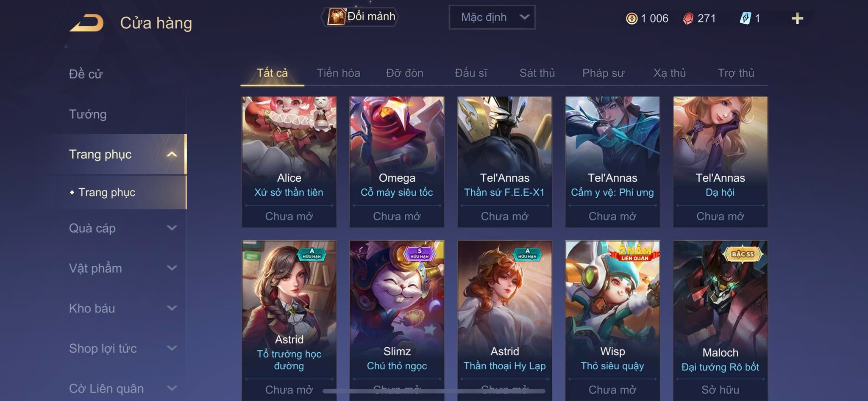Open the Đổi mảnh fragment exchange icon
Image resolution: width=868 pixels, height=401 pixels.
(x=337, y=17)
